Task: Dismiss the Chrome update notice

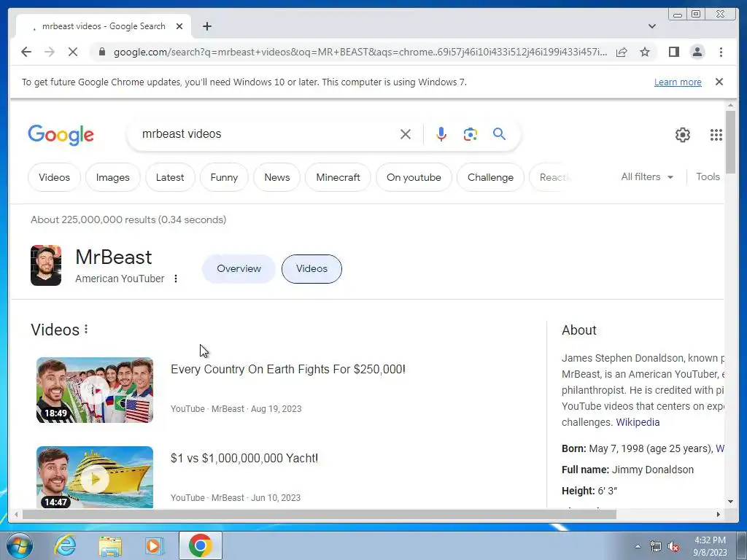Action: click(719, 82)
